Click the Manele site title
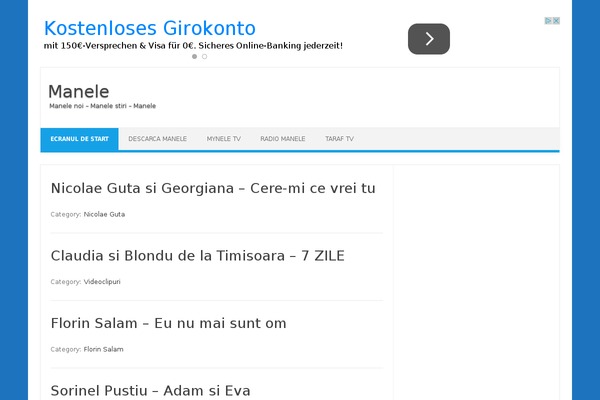The image size is (600, 400). click(78, 91)
